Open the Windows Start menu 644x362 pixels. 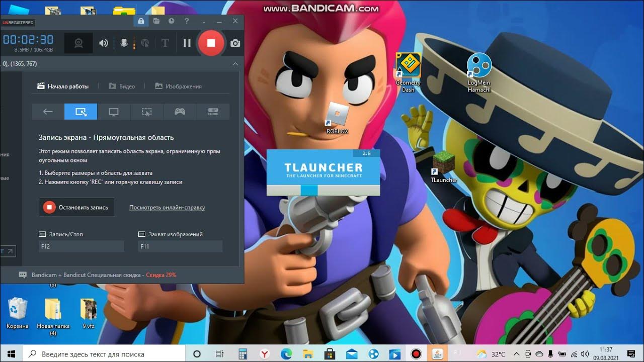click(x=11, y=353)
